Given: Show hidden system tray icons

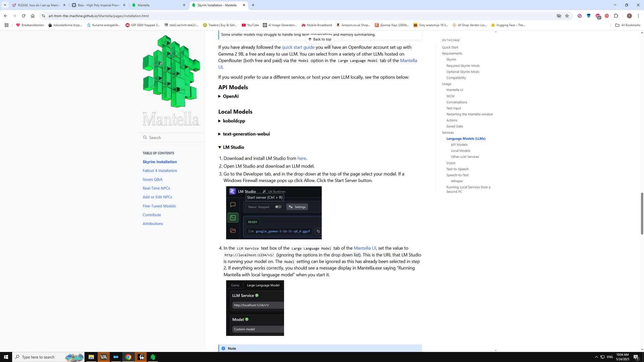Looking at the screenshot, I should tap(596, 357).
